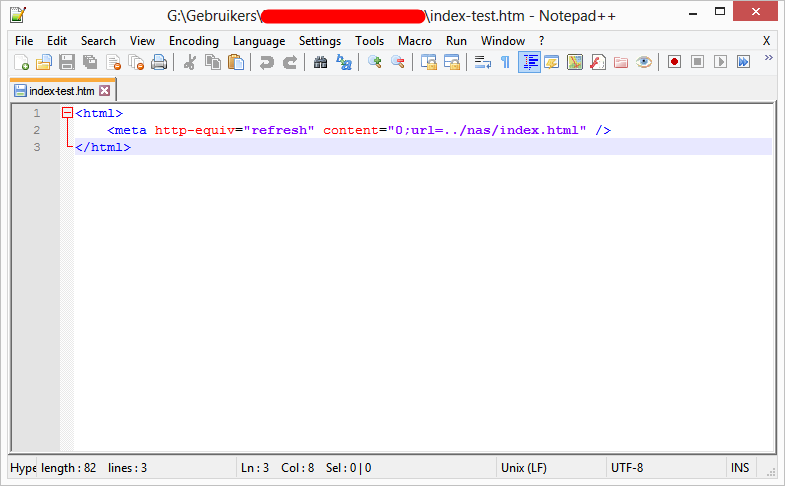Open a file with the folder icon
The height and width of the screenshot is (486, 785).
coord(43,62)
